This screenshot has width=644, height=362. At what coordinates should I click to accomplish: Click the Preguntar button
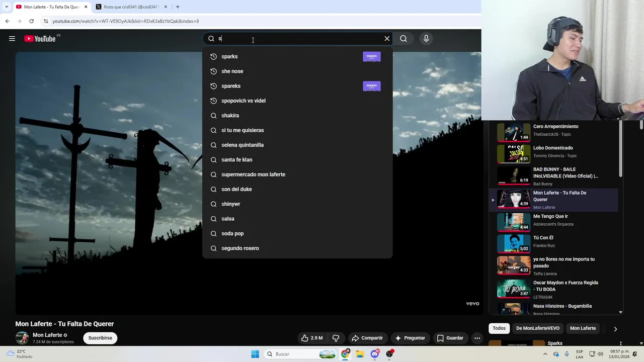point(410,338)
